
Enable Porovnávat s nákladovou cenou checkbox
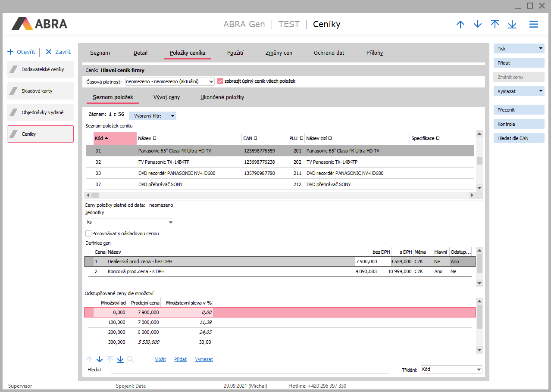(88, 233)
